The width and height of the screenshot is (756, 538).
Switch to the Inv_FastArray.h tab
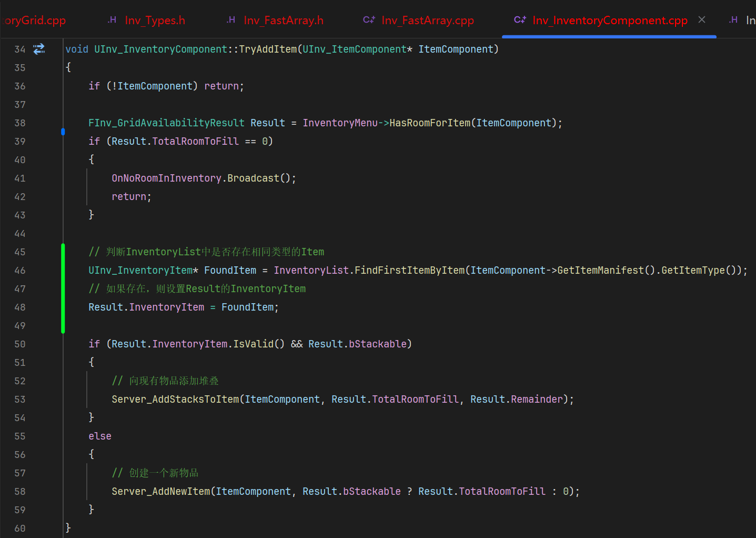[x=283, y=21]
